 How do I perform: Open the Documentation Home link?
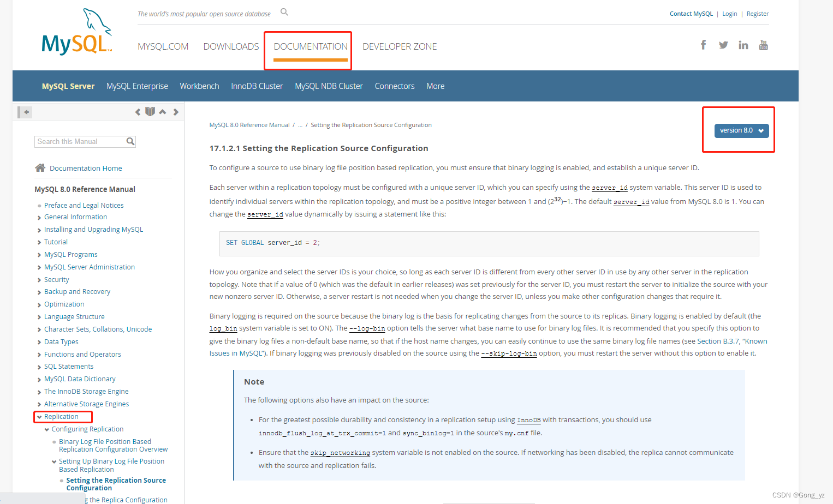click(x=86, y=168)
